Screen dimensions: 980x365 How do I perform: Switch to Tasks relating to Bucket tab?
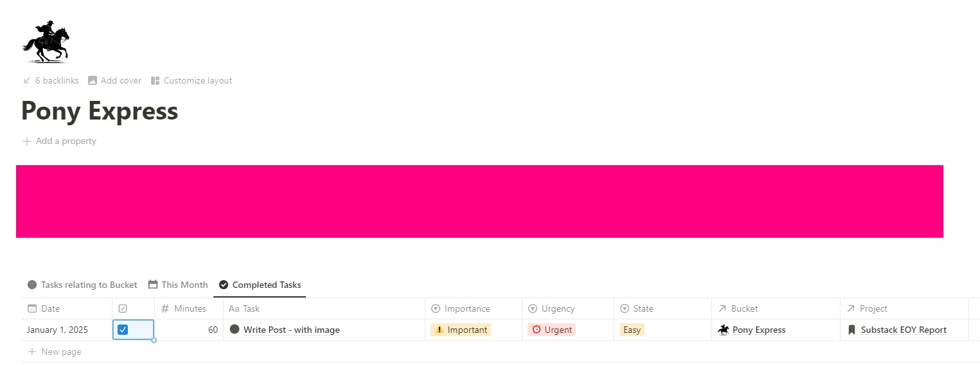click(82, 285)
